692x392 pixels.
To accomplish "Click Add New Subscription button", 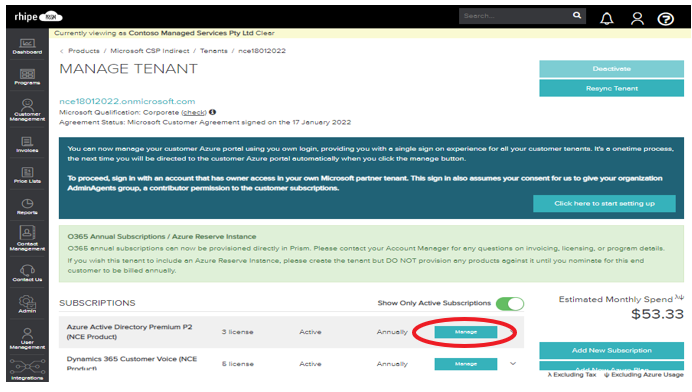I will [611, 351].
